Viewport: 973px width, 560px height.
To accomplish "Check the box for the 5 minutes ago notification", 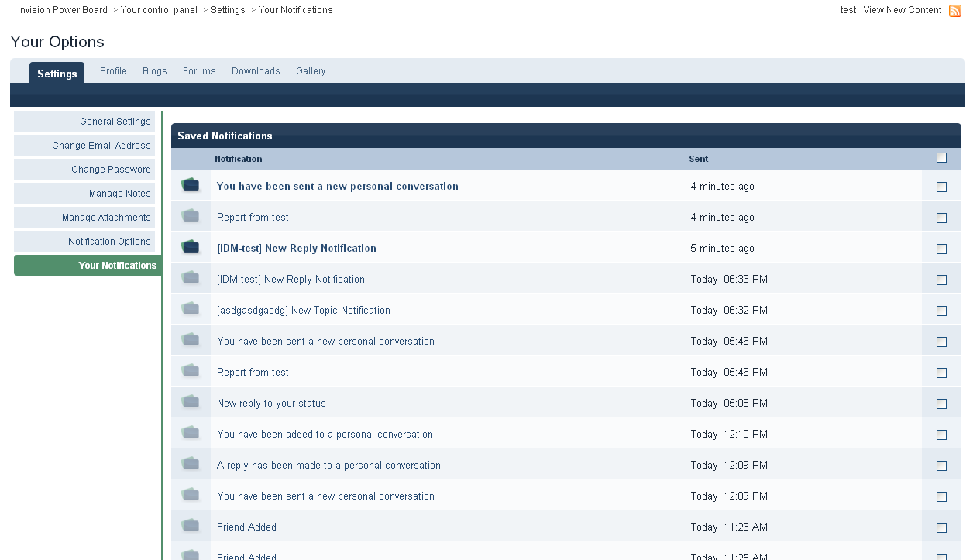I will [941, 249].
